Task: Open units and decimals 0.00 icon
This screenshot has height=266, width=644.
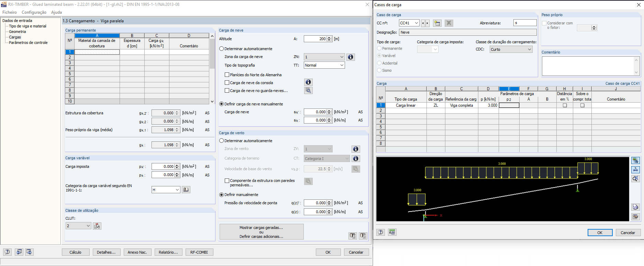Action: click(392, 232)
